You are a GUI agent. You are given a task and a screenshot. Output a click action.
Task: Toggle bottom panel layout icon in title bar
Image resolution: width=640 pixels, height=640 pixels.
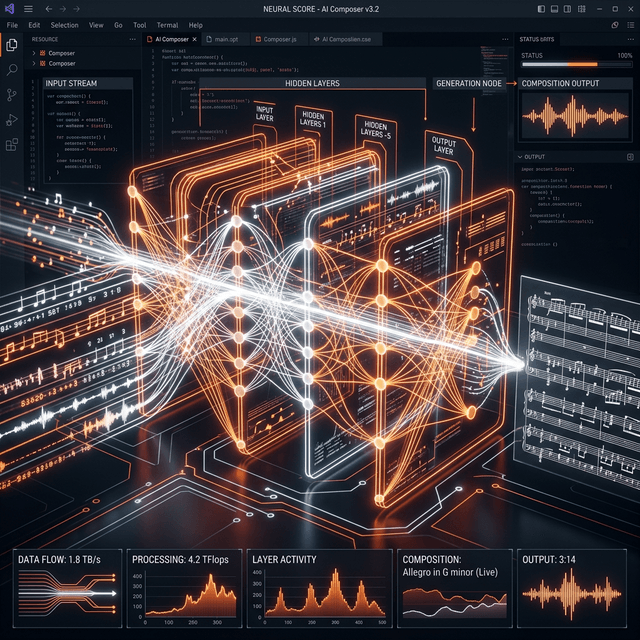(554, 9)
